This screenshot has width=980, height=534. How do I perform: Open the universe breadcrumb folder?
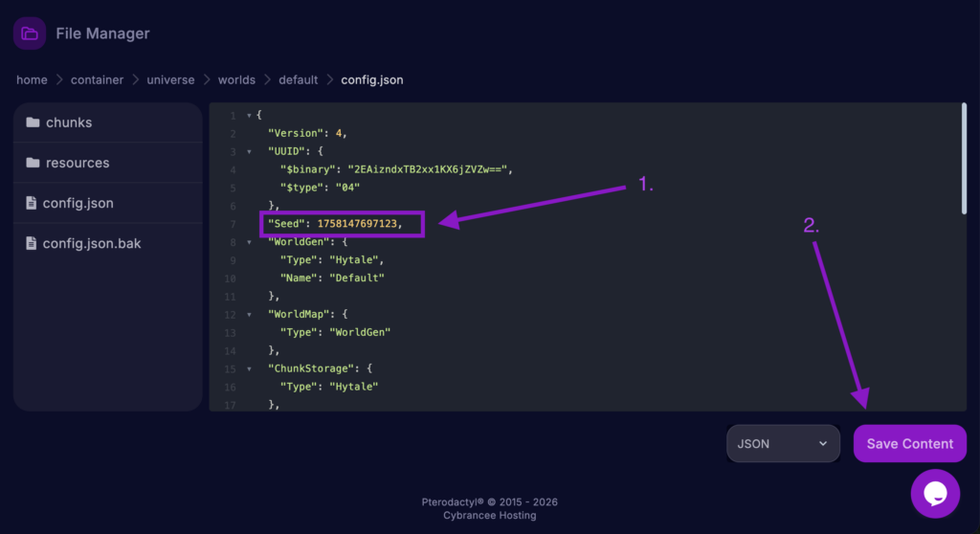coord(170,79)
